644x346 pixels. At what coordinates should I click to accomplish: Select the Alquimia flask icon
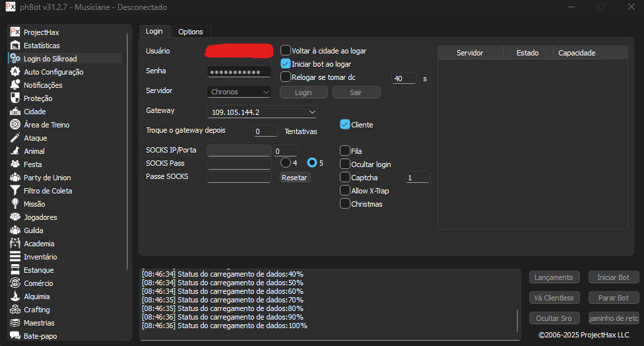[x=15, y=296]
